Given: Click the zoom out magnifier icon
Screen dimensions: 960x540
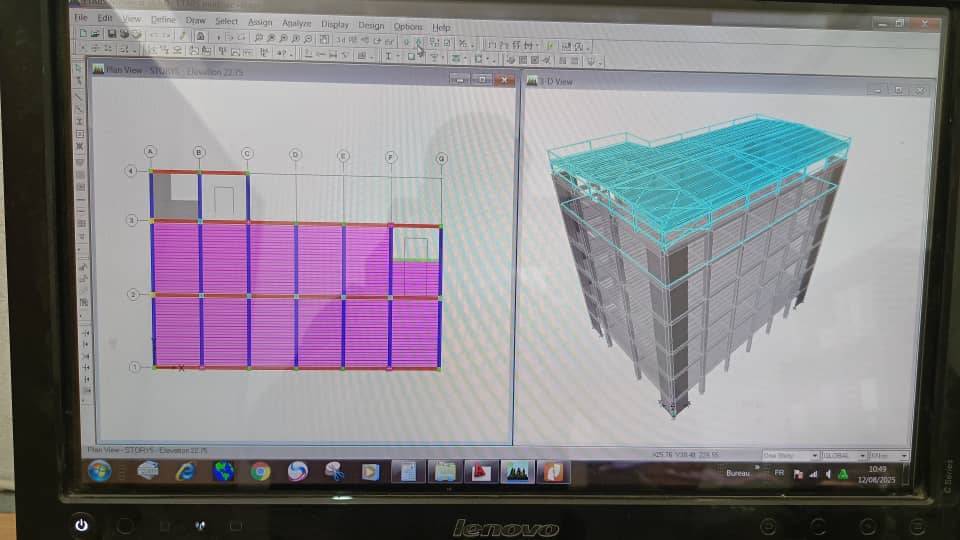Looking at the screenshot, I should point(308,39).
